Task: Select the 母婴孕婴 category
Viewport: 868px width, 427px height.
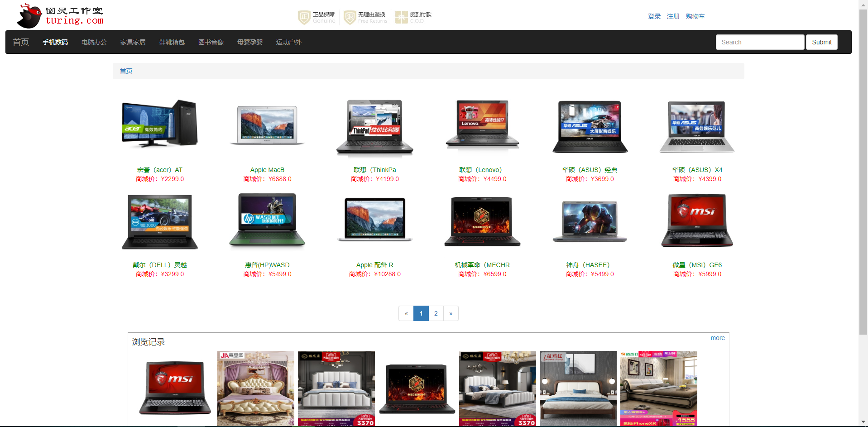Action: tap(250, 42)
